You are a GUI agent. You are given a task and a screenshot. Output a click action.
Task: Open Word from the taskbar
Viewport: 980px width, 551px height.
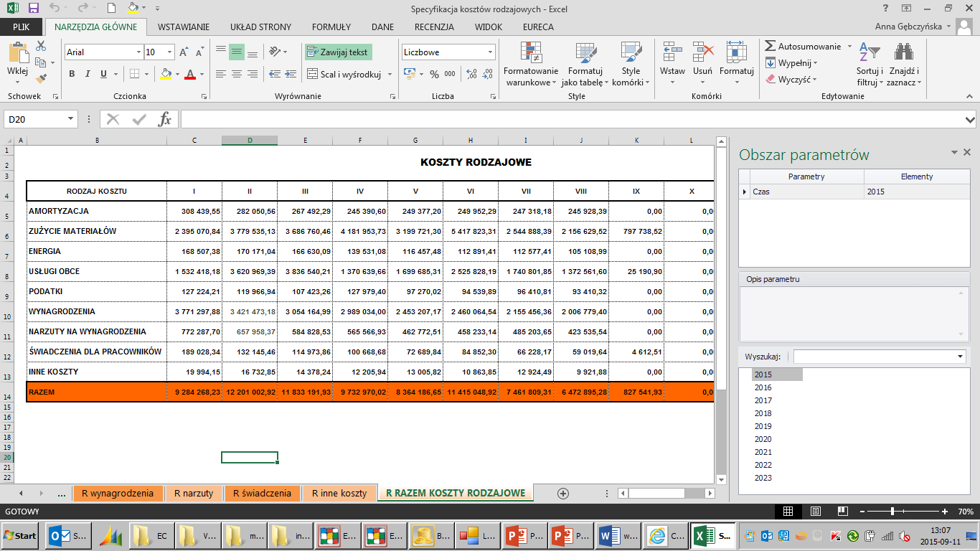coord(618,536)
